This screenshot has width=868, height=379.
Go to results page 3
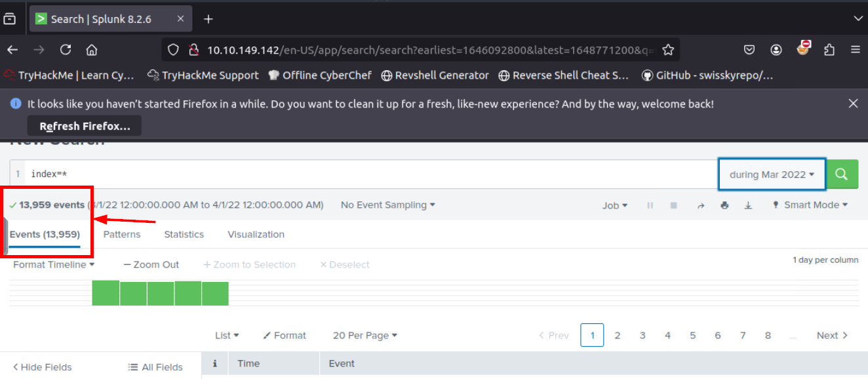(x=642, y=336)
